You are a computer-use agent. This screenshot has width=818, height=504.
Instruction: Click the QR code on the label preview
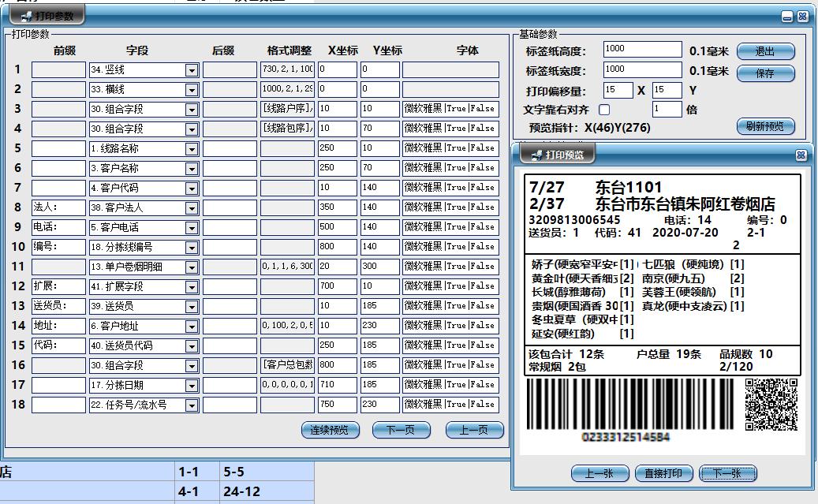tap(771, 405)
